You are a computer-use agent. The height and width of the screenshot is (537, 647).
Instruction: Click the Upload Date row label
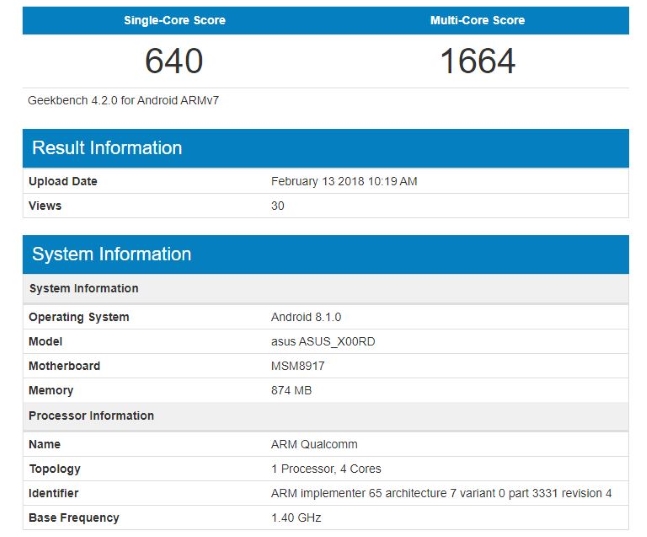point(63,181)
